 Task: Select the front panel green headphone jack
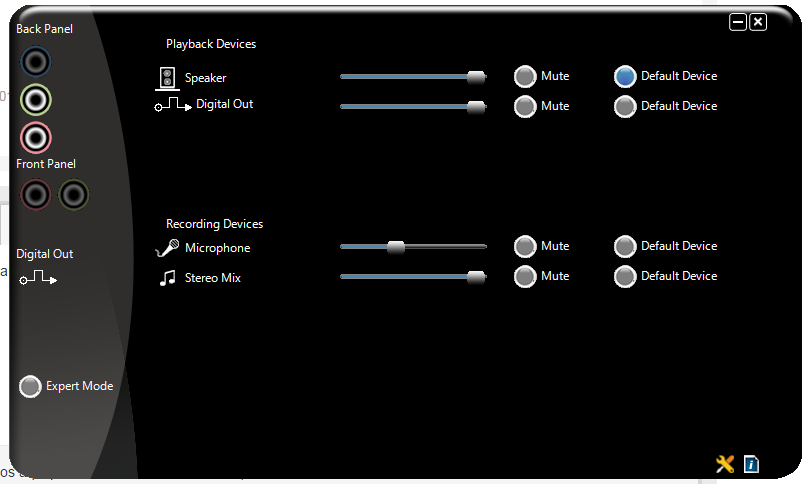pyautogui.click(x=73, y=195)
